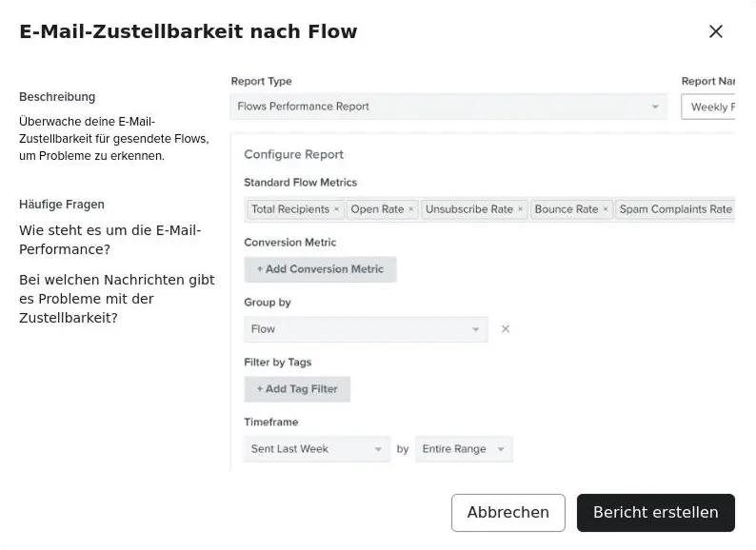This screenshot has width=756, height=550.
Task: Remove the Bounce Rate metric tag
Action: pyautogui.click(x=606, y=209)
